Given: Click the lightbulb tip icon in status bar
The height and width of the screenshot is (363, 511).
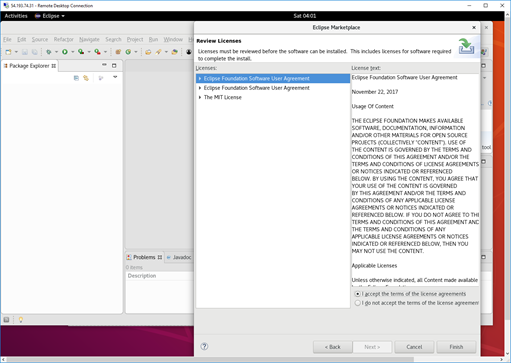Looking at the screenshot, I should point(21,320).
